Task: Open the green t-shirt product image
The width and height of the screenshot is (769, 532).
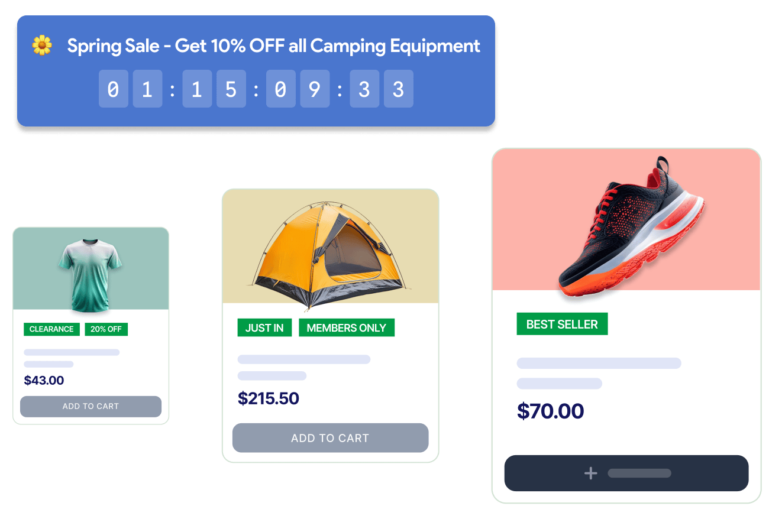Action: coord(91,269)
